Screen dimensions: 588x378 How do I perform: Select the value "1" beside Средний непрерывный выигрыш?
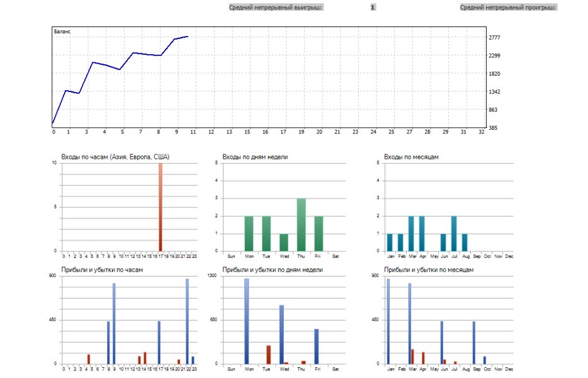coord(373,8)
